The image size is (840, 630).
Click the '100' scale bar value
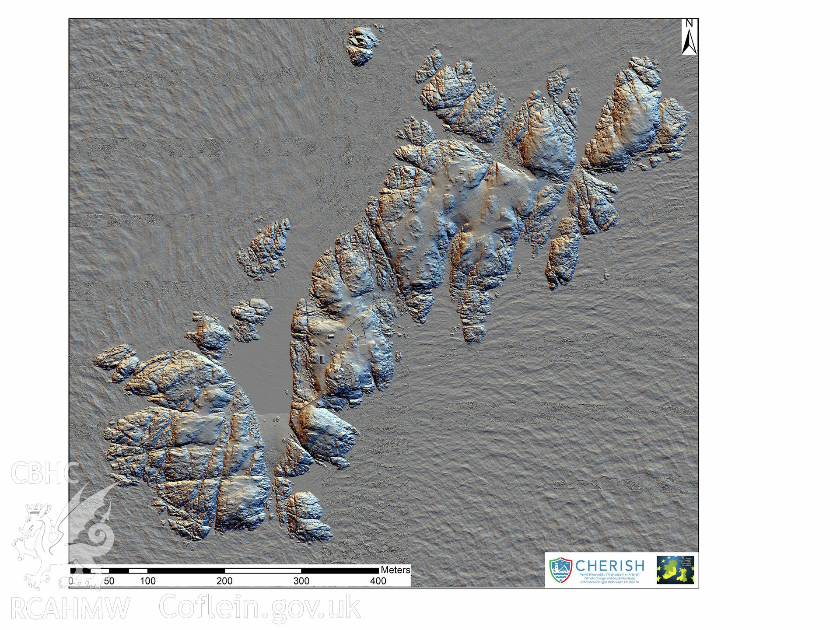[x=148, y=581]
